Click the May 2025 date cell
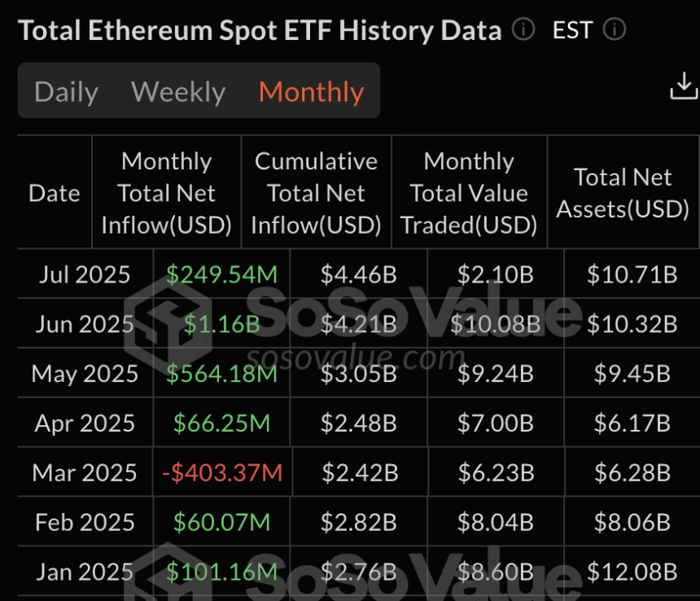 (x=85, y=374)
